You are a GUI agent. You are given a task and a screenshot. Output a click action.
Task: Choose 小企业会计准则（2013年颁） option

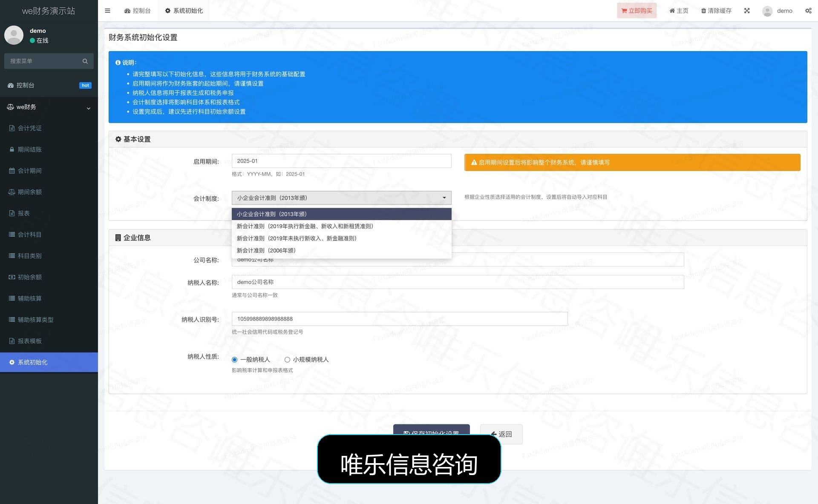coord(341,214)
